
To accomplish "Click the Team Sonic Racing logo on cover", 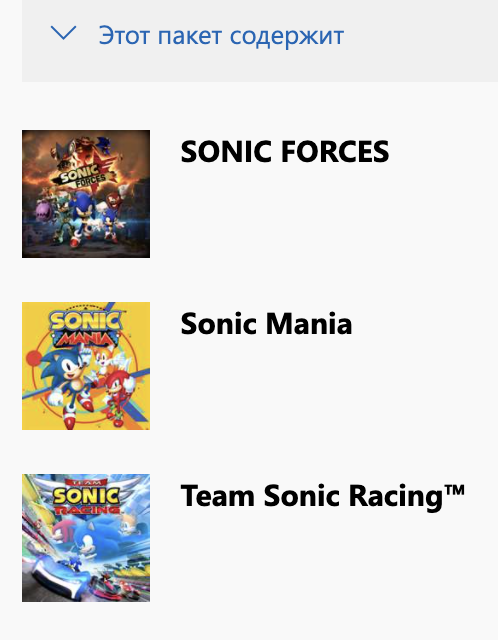I will click(87, 497).
